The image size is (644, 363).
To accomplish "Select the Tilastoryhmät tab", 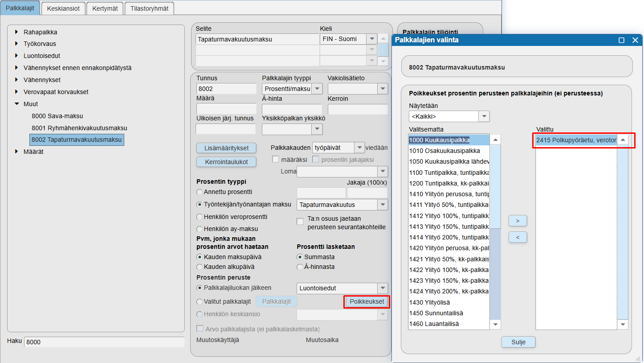I will (149, 8).
